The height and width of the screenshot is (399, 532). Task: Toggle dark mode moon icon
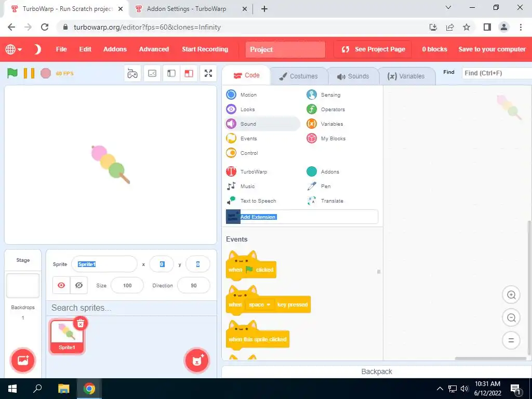(x=37, y=49)
